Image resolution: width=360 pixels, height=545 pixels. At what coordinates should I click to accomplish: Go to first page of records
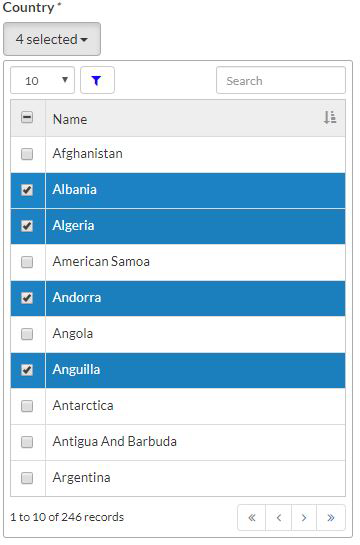[x=252, y=518]
